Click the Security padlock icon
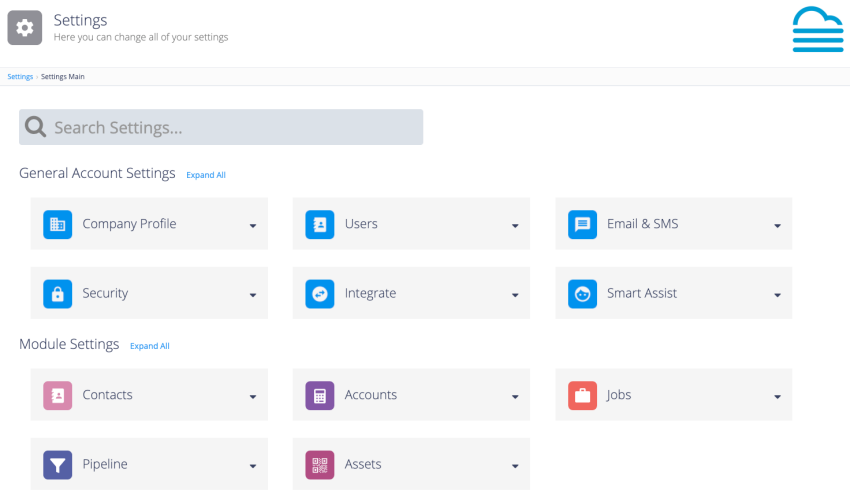850x502 pixels. coord(57,293)
